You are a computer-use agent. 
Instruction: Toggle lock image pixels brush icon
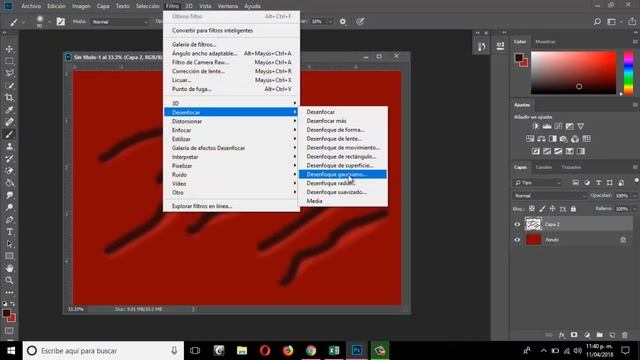pos(542,209)
